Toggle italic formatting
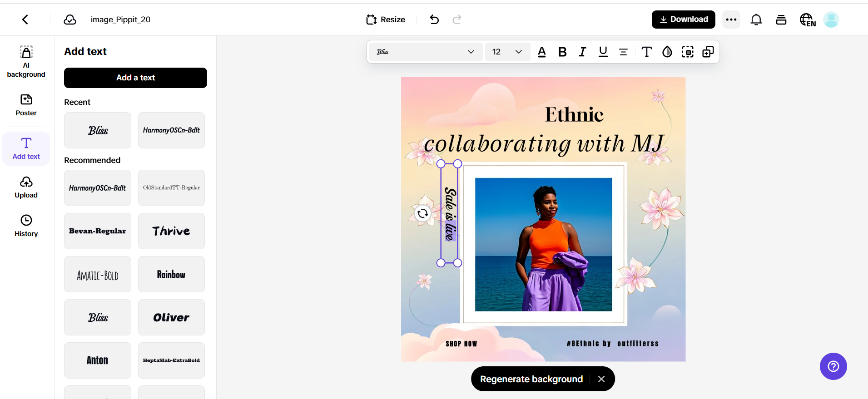 point(582,52)
